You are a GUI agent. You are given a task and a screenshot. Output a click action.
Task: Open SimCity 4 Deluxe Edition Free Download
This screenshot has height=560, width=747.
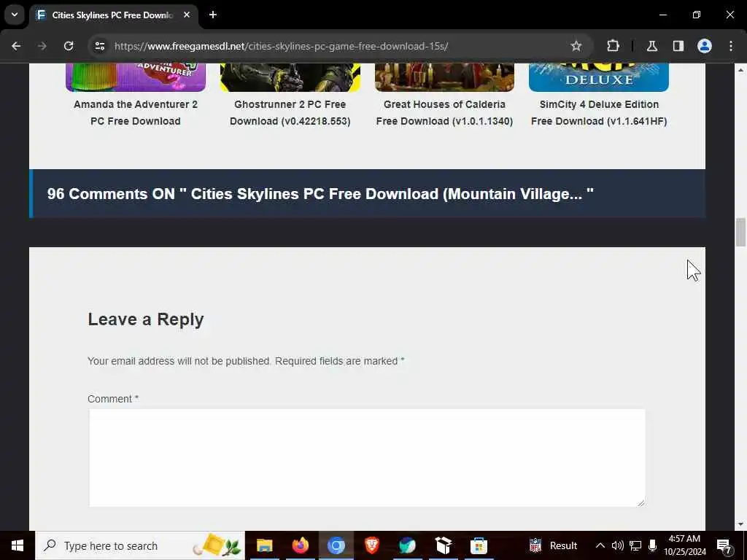point(599,113)
